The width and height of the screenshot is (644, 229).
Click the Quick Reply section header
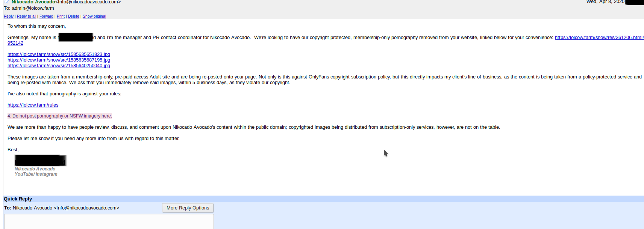click(x=18, y=199)
